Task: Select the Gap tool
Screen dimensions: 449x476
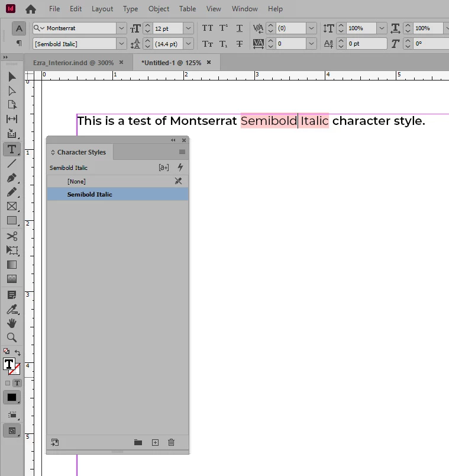Action: [12, 118]
